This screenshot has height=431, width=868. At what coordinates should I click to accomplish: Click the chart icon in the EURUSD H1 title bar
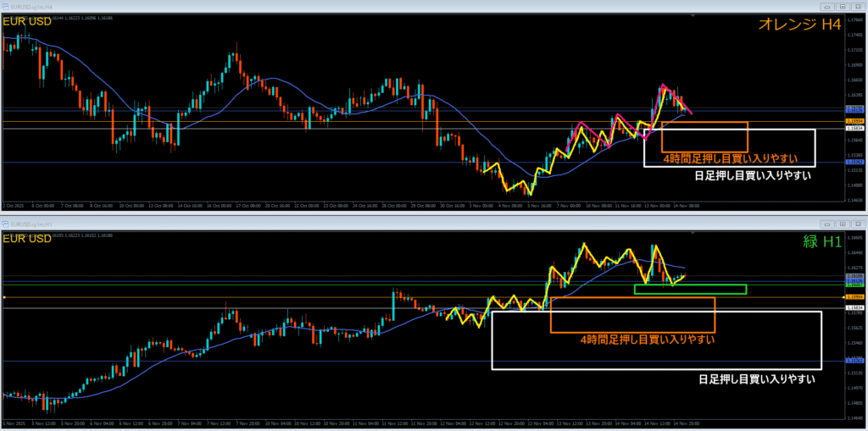6,224
